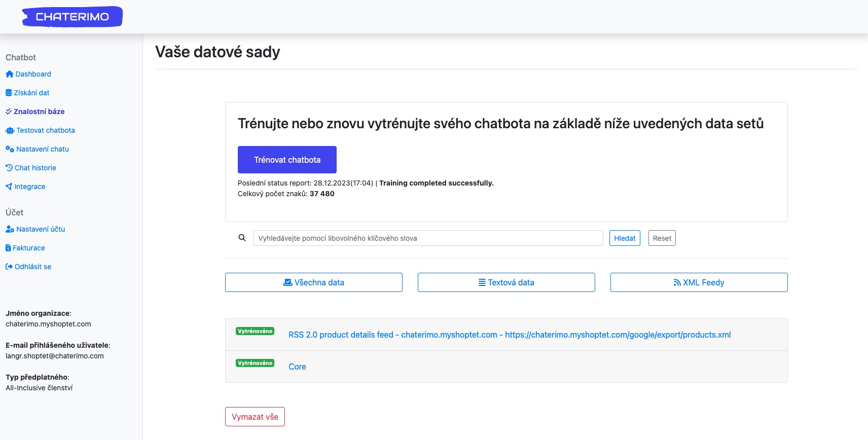Switch to the Textová data tab
The width and height of the screenshot is (868, 440).
pos(507,282)
